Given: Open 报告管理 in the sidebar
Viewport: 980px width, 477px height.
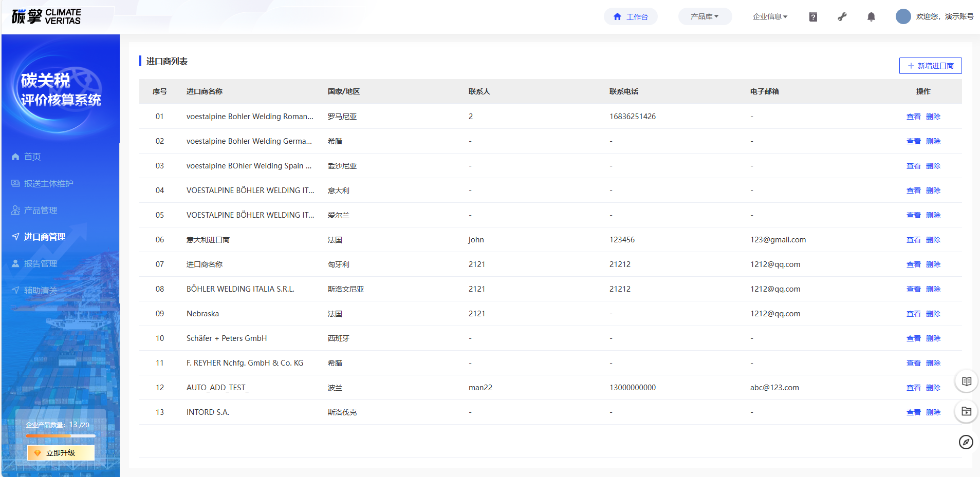Looking at the screenshot, I should click(x=40, y=263).
